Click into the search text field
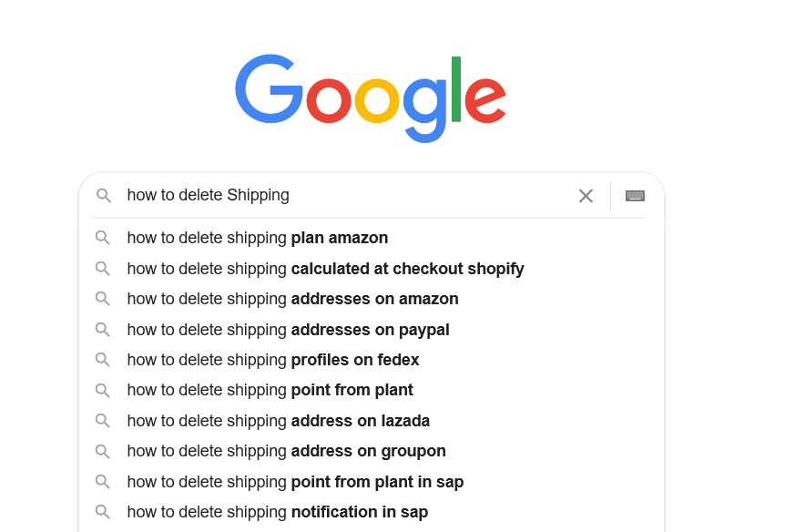This screenshot has width=785, height=532. (346, 195)
